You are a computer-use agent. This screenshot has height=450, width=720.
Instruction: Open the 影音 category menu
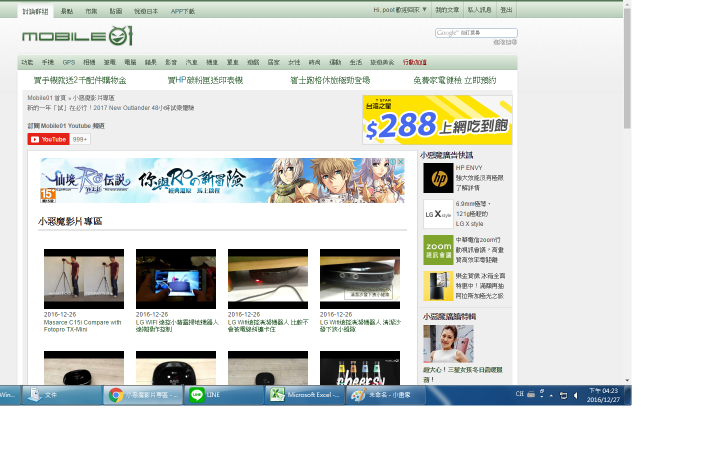171,62
